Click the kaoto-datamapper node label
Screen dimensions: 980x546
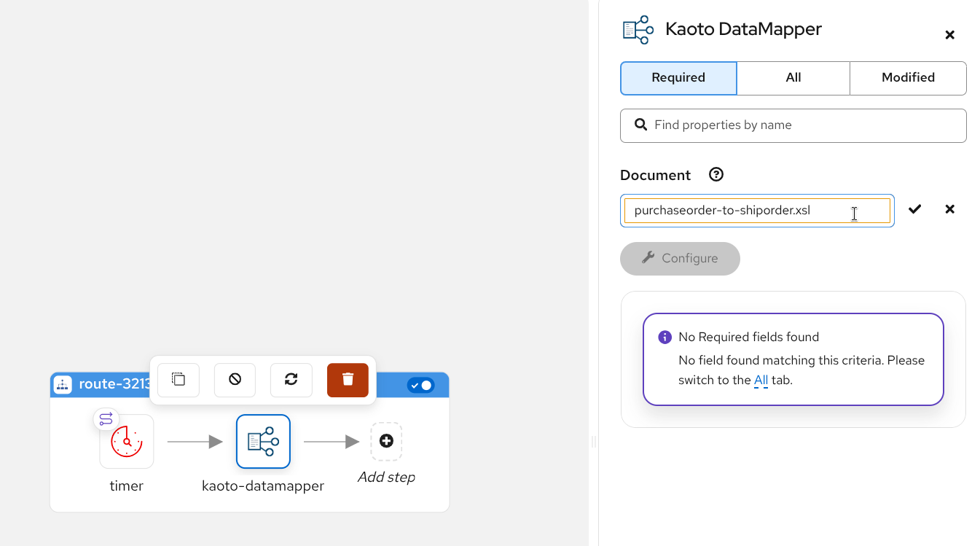pyautogui.click(x=263, y=485)
